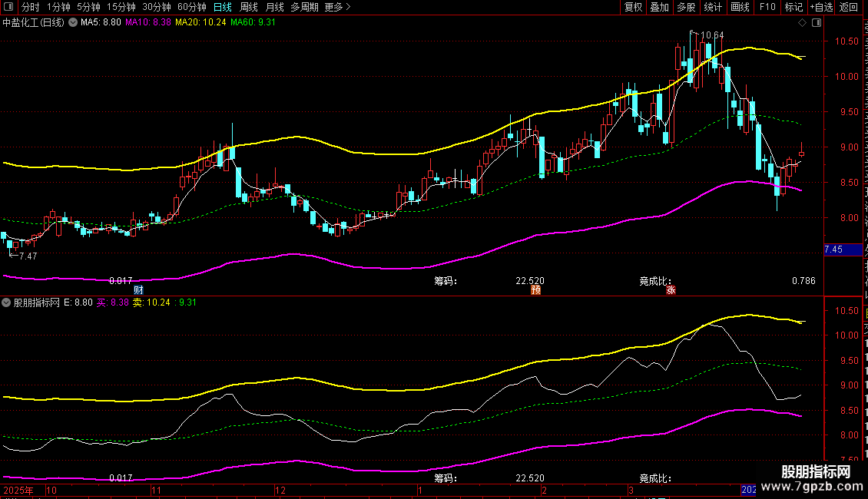Select the 1分钟 period tab
The image size is (868, 499).
[58, 7]
